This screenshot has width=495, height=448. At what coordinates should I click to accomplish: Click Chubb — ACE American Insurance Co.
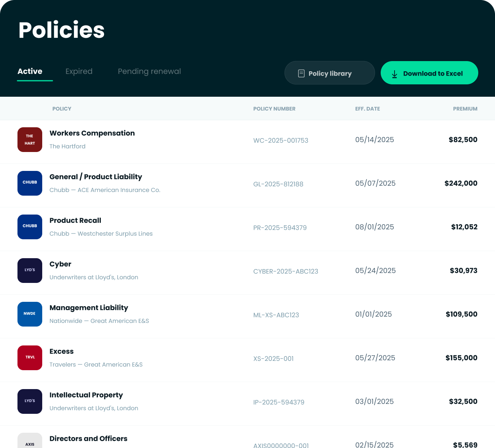[105, 190]
